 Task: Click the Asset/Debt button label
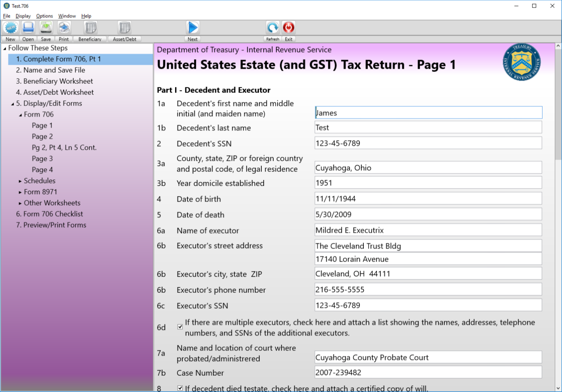tap(125, 39)
